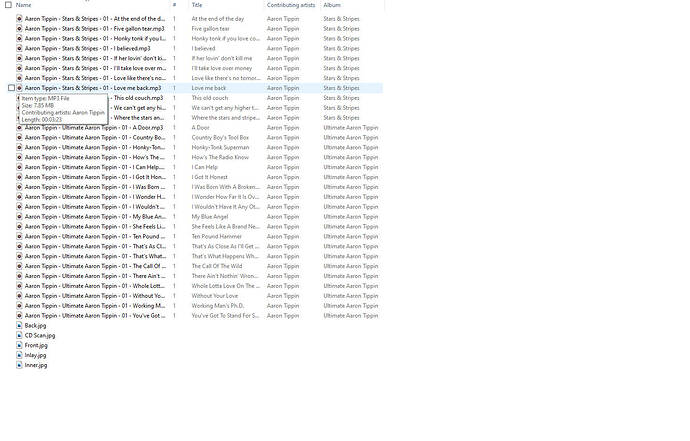Select file name ending 'That's As Cl...'
This screenshot has height=441, width=690.
[x=95, y=246]
